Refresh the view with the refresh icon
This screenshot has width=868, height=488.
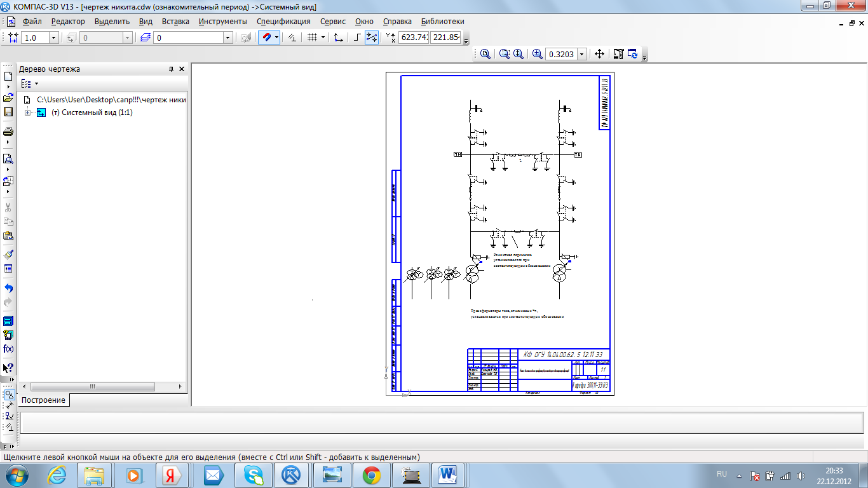(632, 55)
